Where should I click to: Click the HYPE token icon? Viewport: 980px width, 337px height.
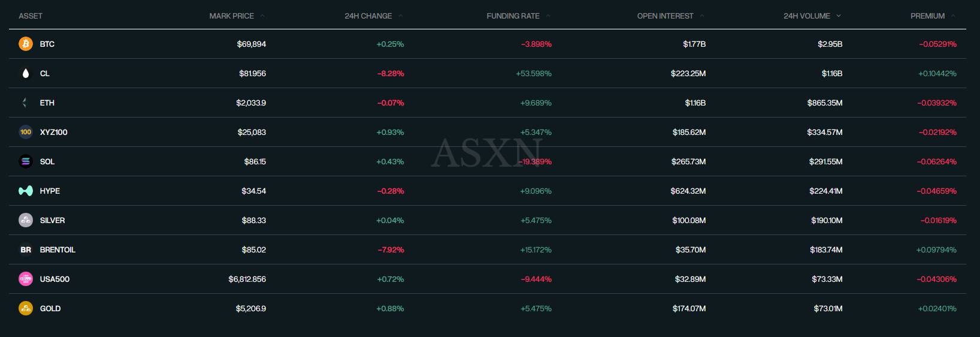25,191
